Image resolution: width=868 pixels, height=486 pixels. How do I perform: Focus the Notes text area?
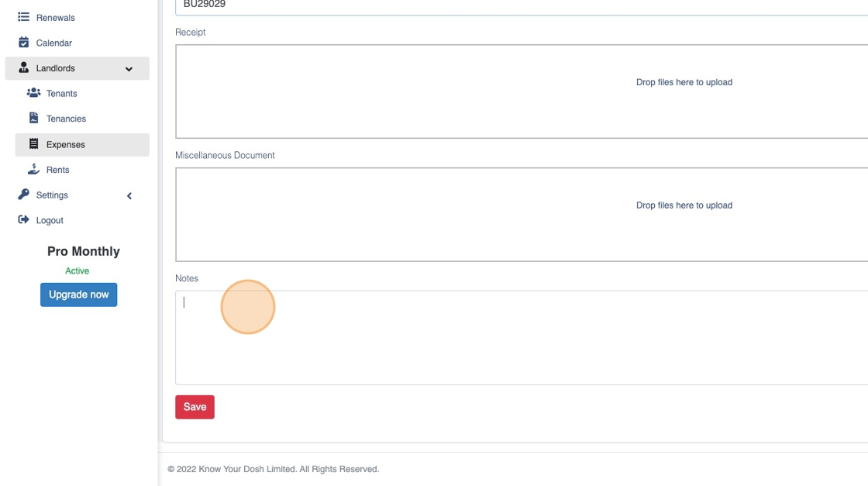[x=521, y=337]
